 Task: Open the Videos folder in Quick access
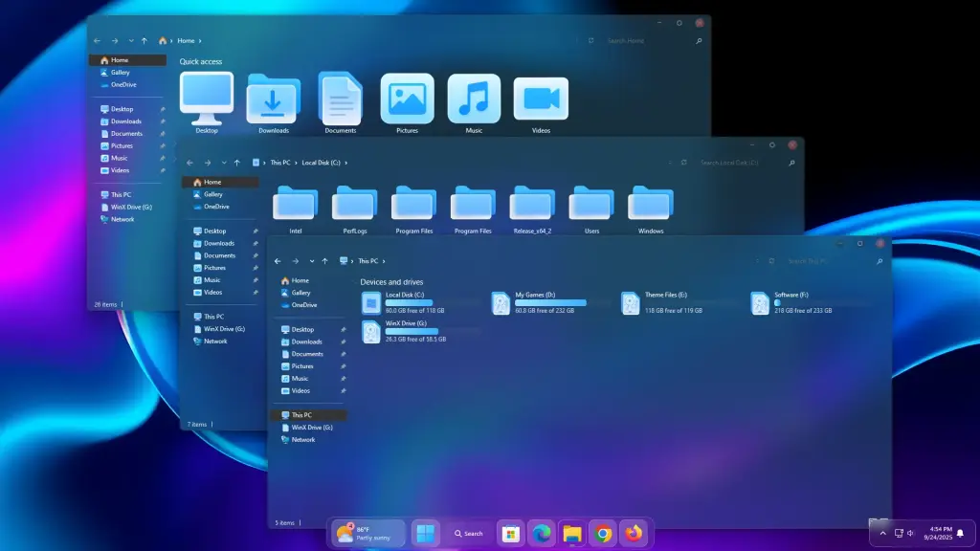click(541, 99)
